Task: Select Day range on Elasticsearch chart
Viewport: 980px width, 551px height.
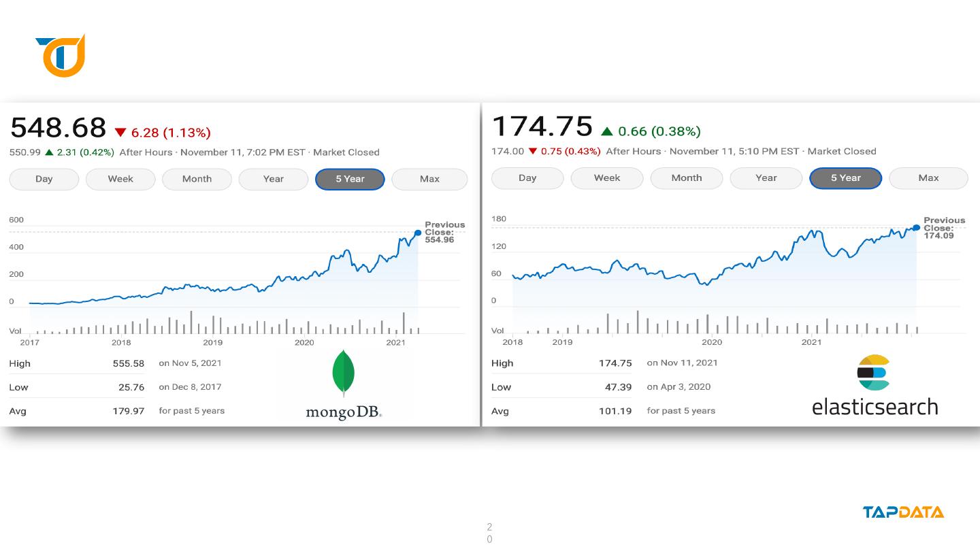Action: (527, 178)
